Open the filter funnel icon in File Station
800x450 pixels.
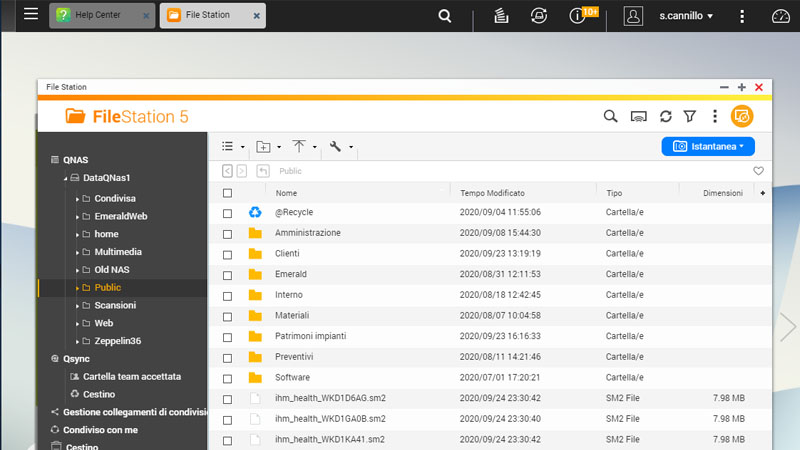pyautogui.click(x=689, y=117)
